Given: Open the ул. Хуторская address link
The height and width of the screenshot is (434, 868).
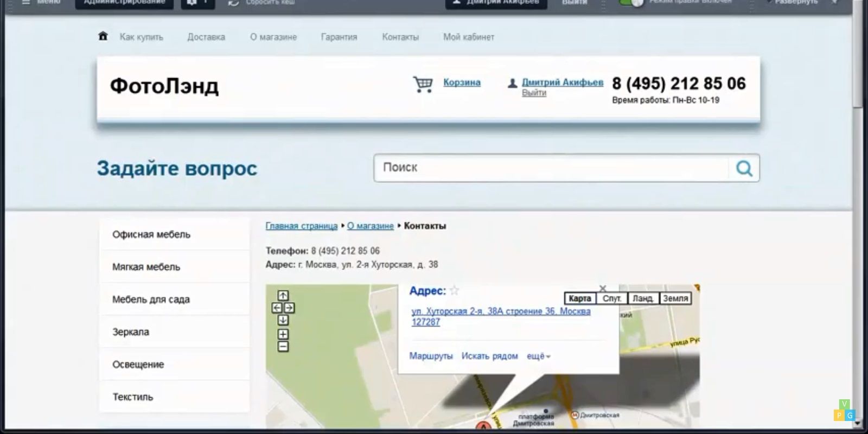Looking at the screenshot, I should click(501, 316).
